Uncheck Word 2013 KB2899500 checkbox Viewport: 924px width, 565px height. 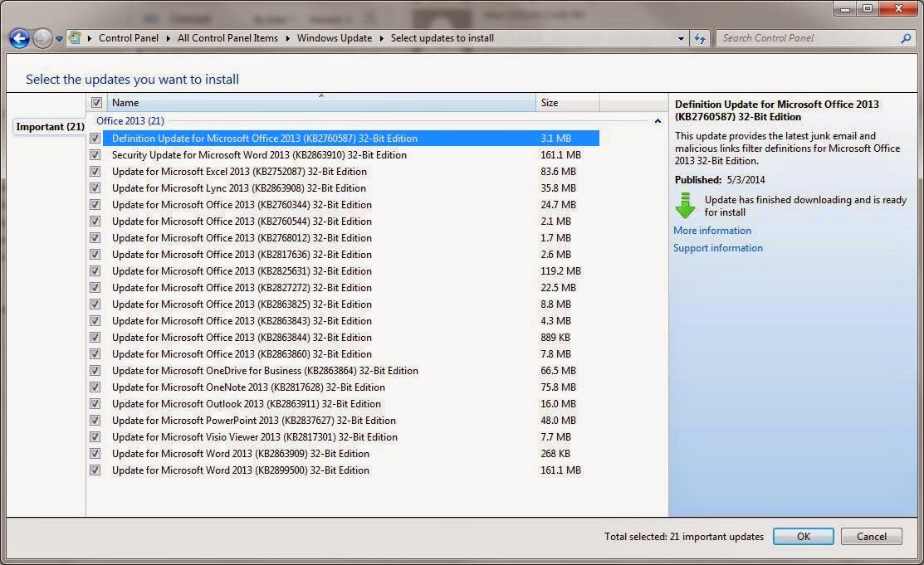point(95,470)
